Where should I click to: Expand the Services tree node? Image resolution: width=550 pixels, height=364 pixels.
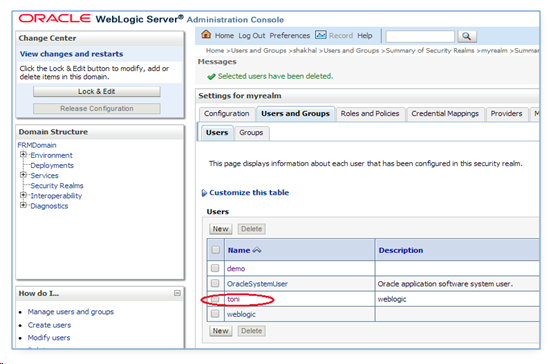pos(23,175)
